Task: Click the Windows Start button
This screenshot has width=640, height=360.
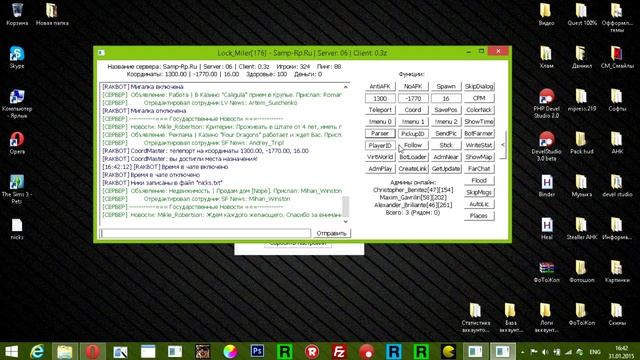Action: [11, 351]
